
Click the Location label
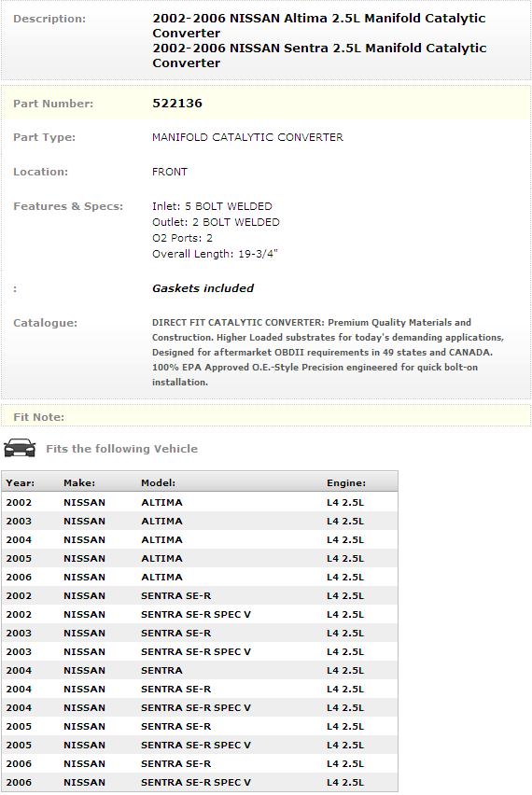40,172
